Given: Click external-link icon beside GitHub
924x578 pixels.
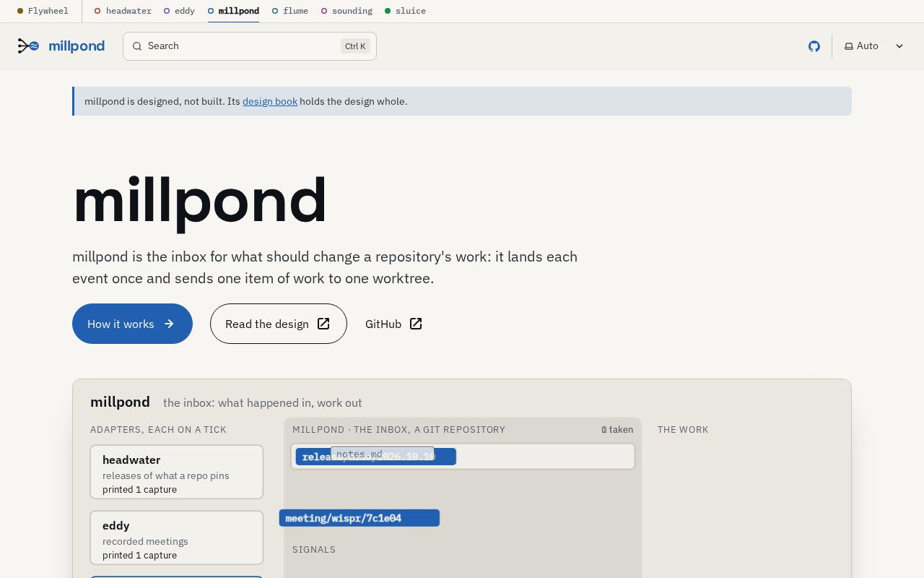Looking at the screenshot, I should click(x=416, y=324).
